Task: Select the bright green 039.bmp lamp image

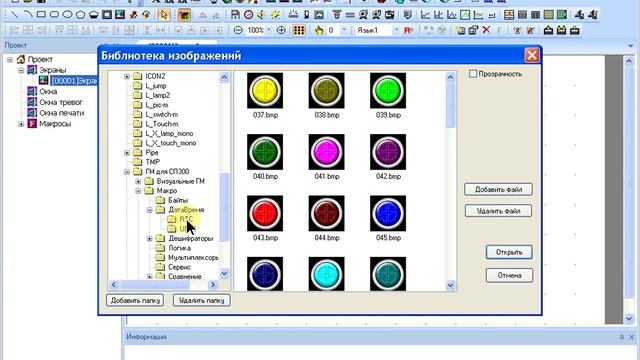Action: [388, 91]
